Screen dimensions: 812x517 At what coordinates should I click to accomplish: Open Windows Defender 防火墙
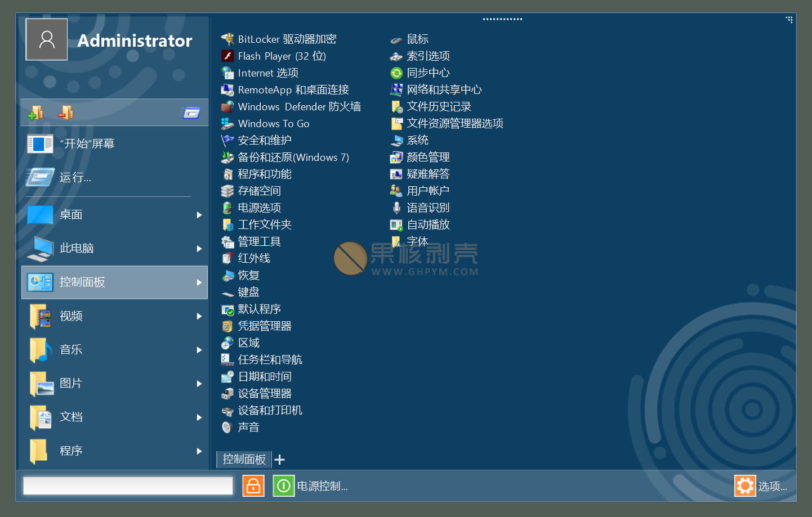coord(300,106)
